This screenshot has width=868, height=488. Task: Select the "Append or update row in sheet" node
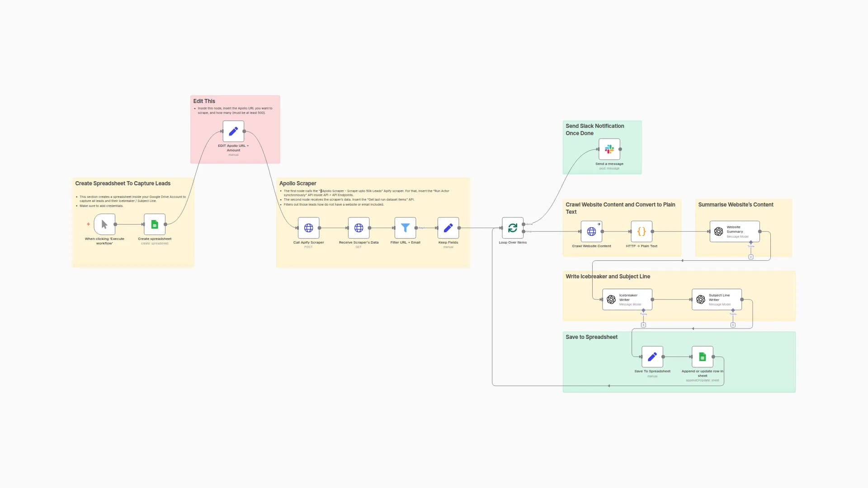click(x=702, y=357)
